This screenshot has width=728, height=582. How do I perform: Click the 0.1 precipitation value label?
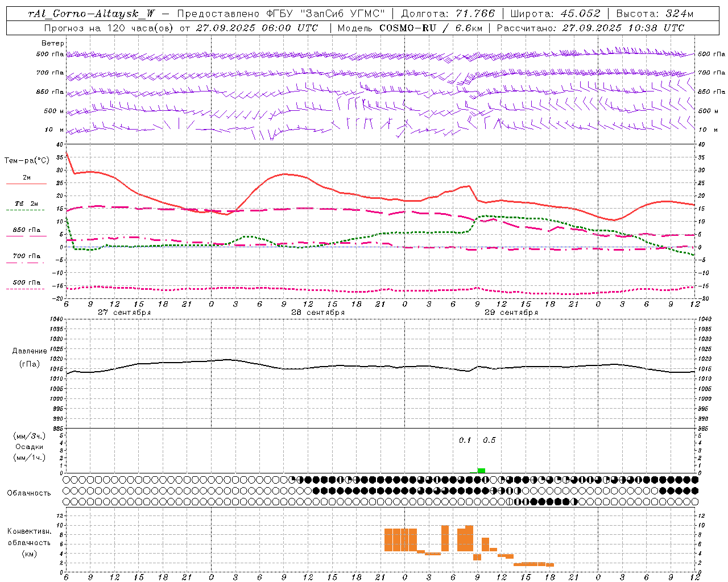[465, 440]
